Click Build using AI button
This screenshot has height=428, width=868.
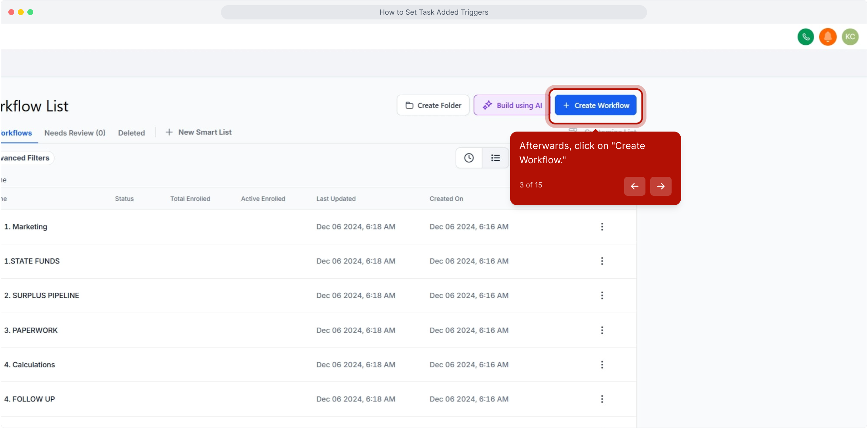[x=512, y=105]
